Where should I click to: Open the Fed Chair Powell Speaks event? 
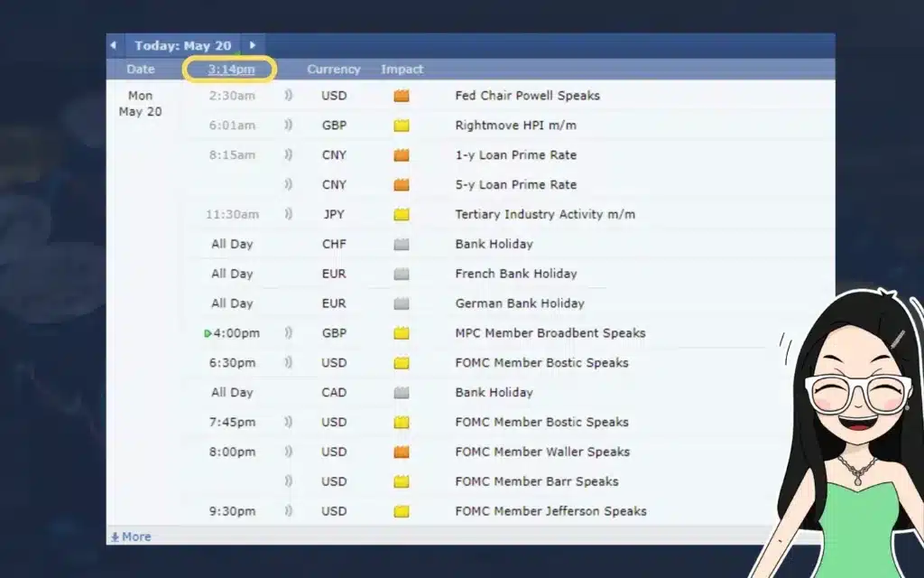pyautogui.click(x=527, y=96)
